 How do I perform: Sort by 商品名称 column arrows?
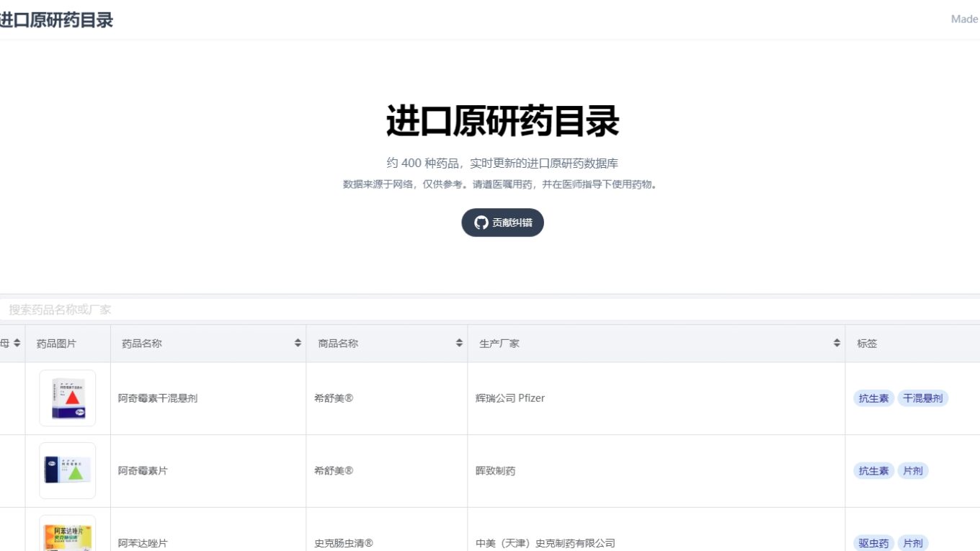point(459,344)
